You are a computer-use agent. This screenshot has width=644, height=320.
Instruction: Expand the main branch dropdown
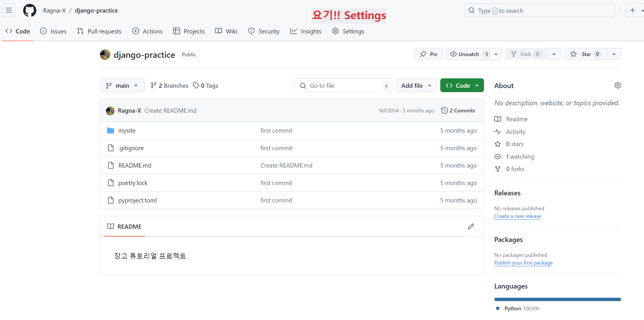pos(122,86)
